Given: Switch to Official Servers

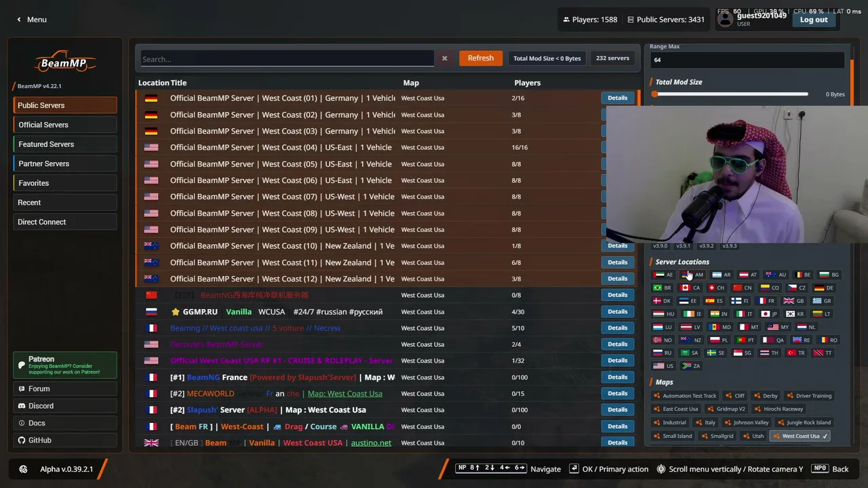Looking at the screenshot, I should tap(65, 125).
